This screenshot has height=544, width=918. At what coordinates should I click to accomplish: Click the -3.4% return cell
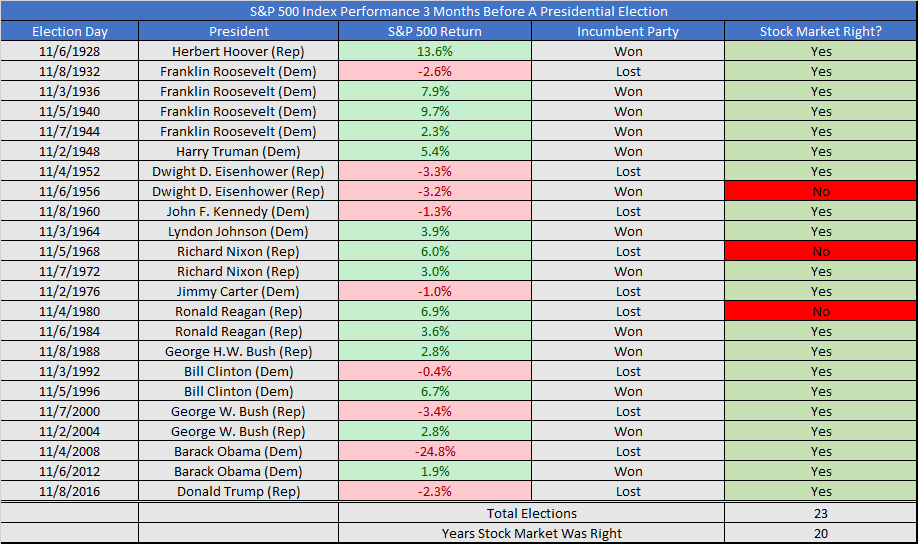tap(434, 412)
